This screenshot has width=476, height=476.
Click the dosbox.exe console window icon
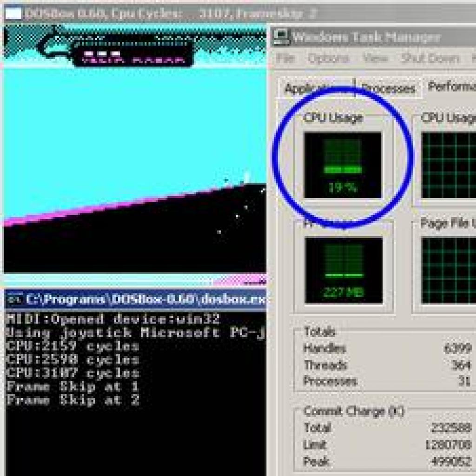click(x=15, y=299)
